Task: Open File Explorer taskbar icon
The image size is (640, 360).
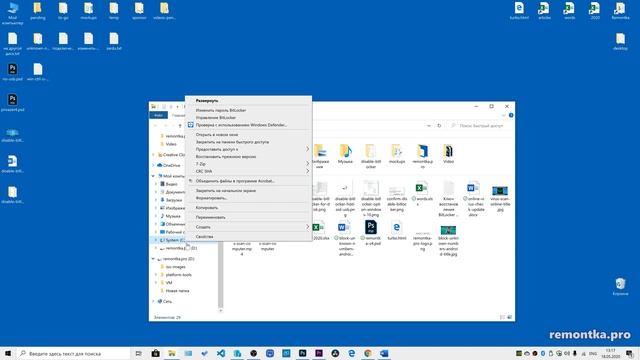Action: (172, 353)
